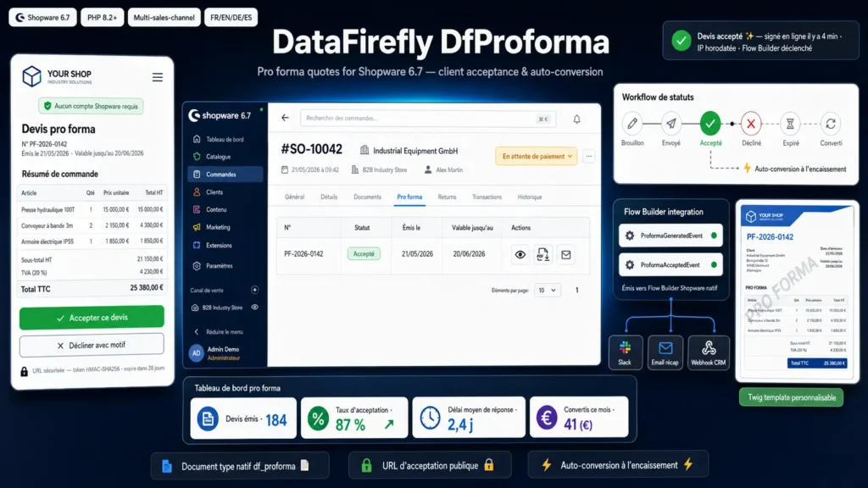
Task: Open the notifications bell icon
Action: pyautogui.click(x=576, y=119)
